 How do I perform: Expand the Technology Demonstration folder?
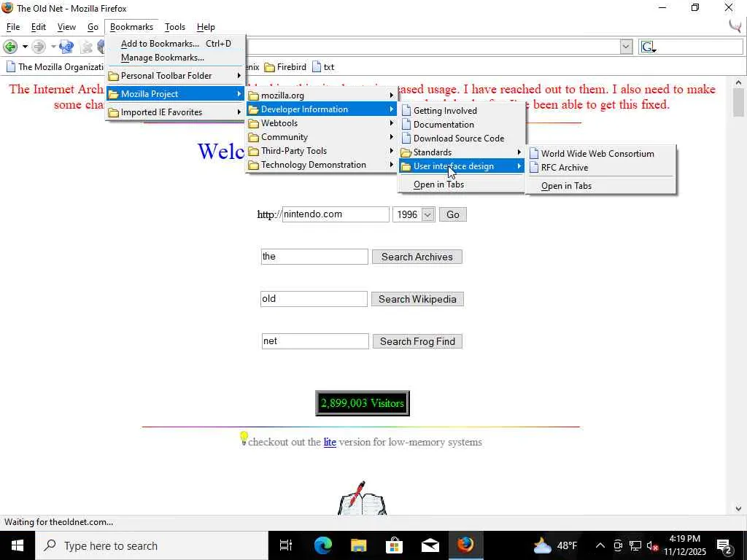[322, 165]
